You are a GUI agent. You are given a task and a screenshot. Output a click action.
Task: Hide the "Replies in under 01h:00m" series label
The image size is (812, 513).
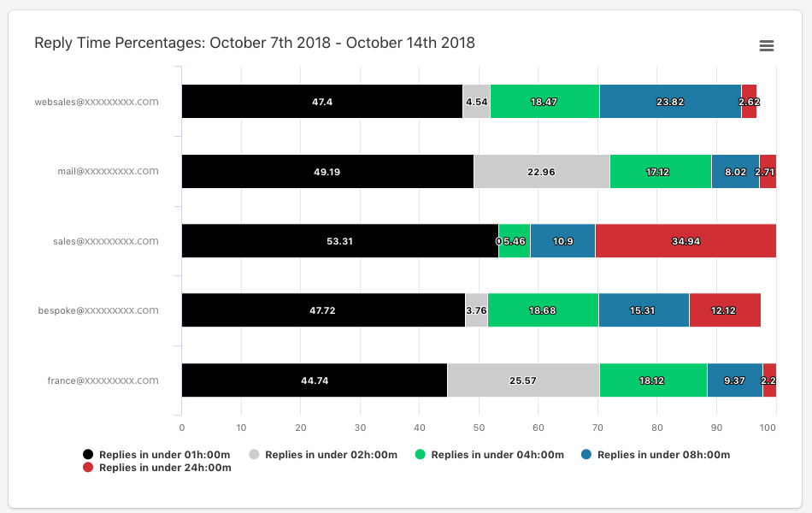(x=165, y=455)
